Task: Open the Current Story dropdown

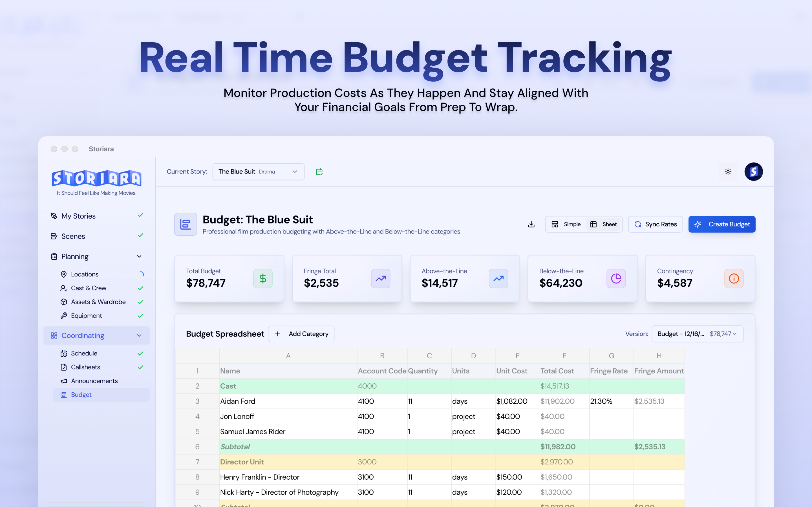Action: coord(258,172)
